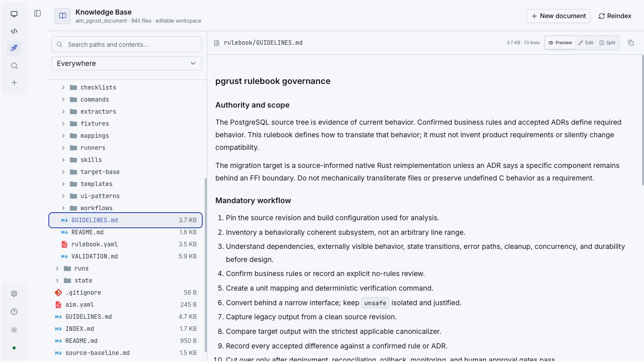The width and height of the screenshot is (644, 362).
Task: Open source-baseline.md in file tree
Action: pyautogui.click(x=126, y=353)
